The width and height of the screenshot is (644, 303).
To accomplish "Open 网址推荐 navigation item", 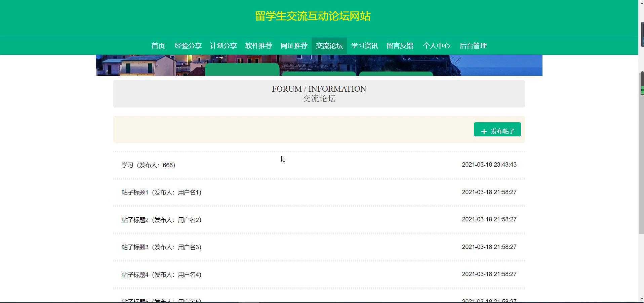I will [294, 46].
